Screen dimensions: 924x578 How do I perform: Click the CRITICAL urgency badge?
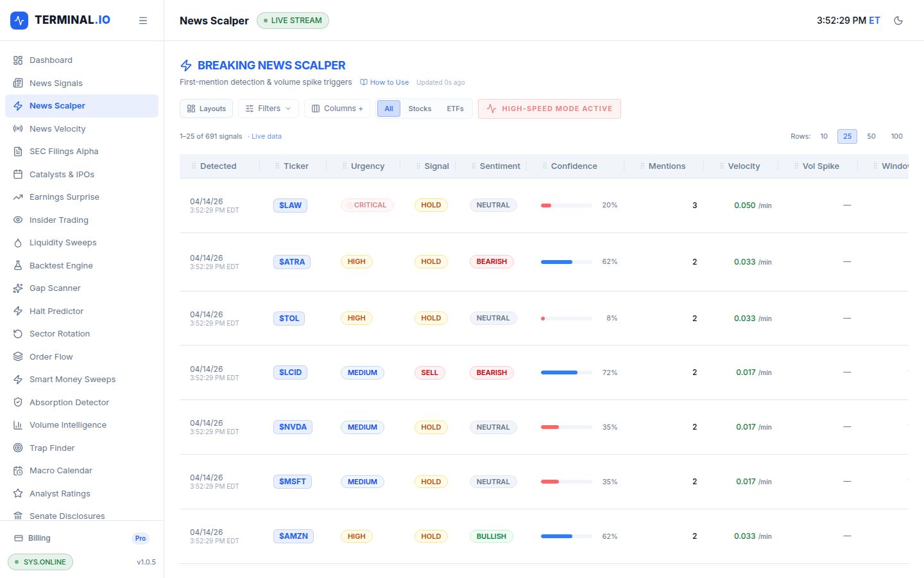click(x=367, y=206)
